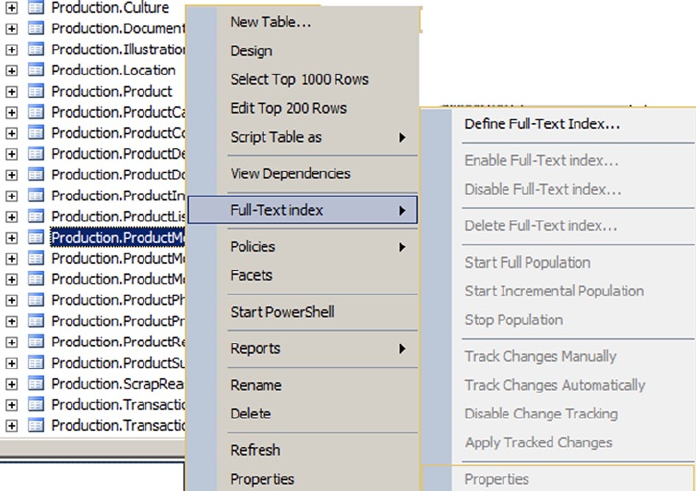
Task: Click the last Production.Transaction table icon
Action: [x=35, y=425]
